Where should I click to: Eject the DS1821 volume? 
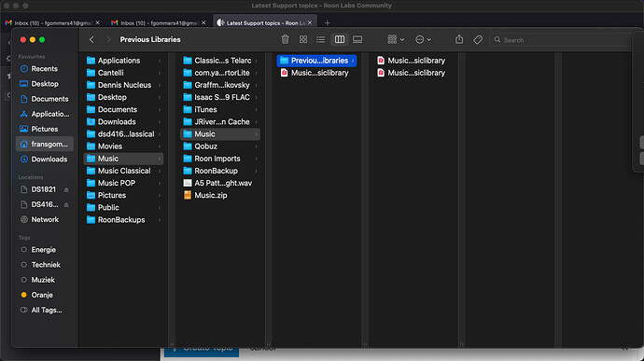[66, 189]
